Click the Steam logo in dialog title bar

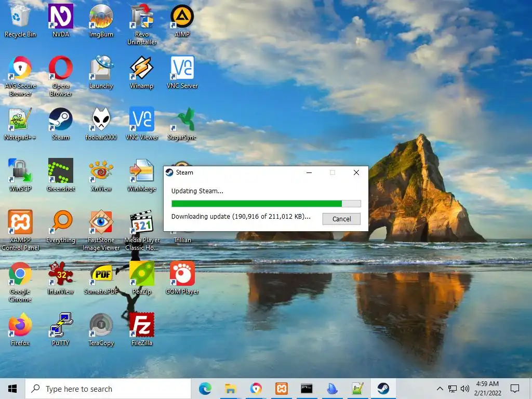pos(169,172)
